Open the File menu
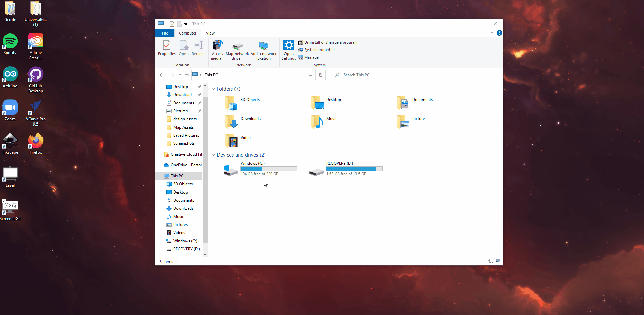 165,33
